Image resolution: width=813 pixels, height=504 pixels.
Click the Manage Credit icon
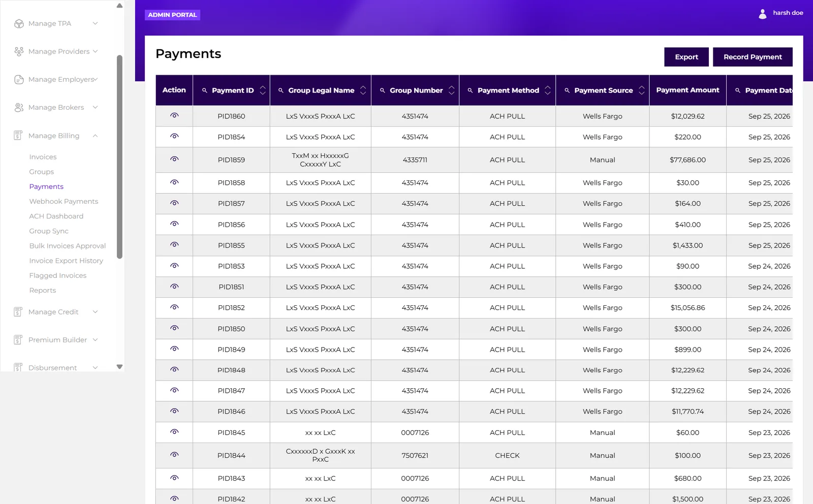click(x=18, y=312)
